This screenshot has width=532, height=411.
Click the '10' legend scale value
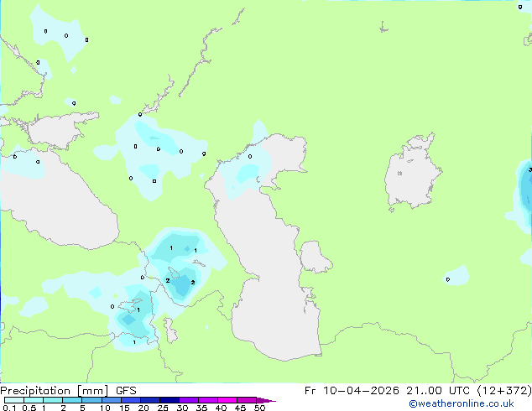point(105,408)
